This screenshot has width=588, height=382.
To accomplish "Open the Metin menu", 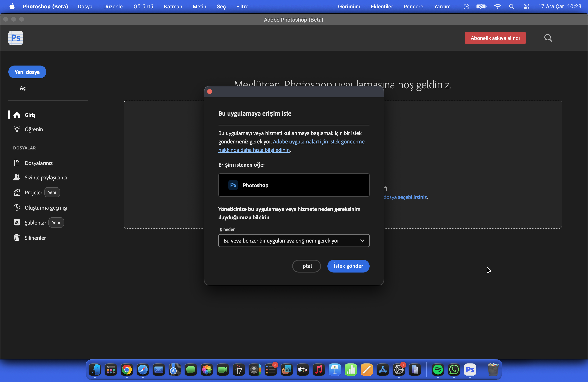I will pyautogui.click(x=199, y=6).
